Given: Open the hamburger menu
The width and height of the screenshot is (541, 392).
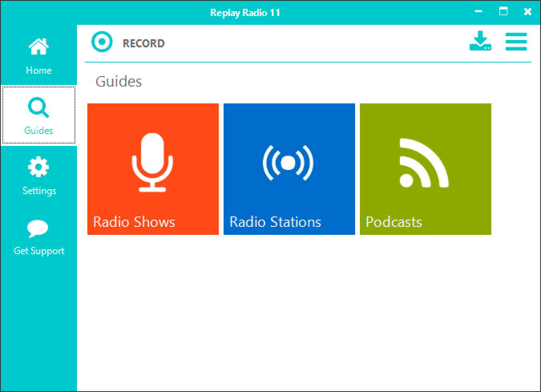Looking at the screenshot, I should 516,41.
